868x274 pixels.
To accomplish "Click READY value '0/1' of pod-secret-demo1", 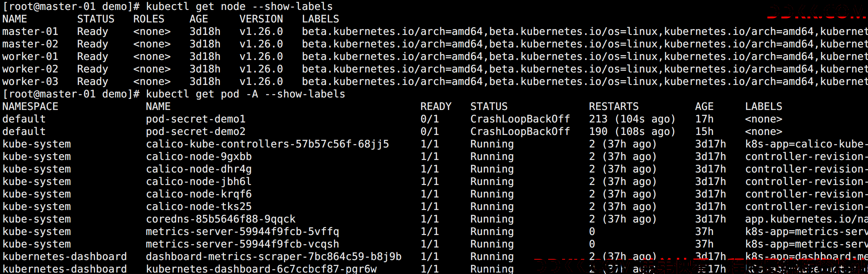I will (x=430, y=119).
